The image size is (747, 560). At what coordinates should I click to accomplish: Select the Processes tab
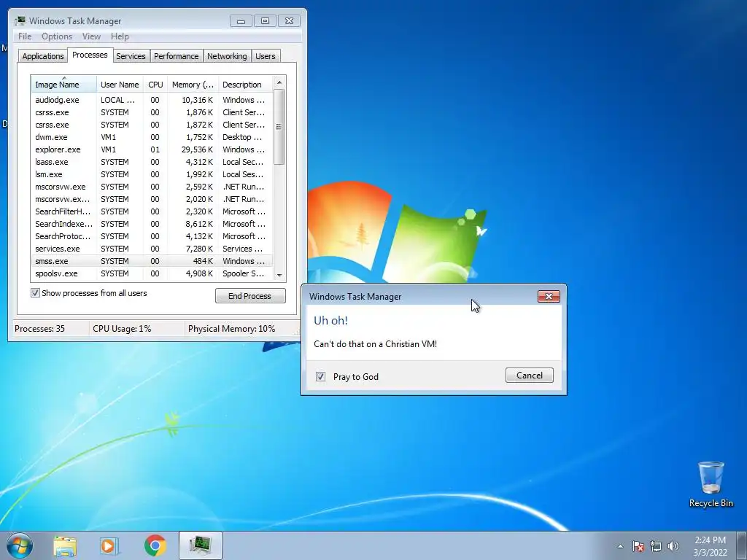pyautogui.click(x=90, y=55)
